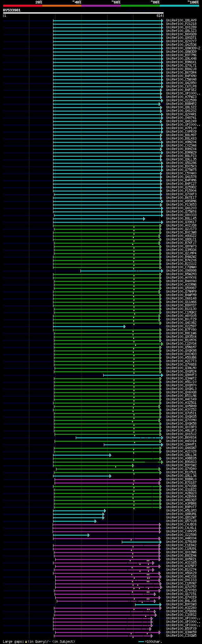
Task: Click cyan alignment bar of UniRef100_O98998
Action: coord(122,270)
